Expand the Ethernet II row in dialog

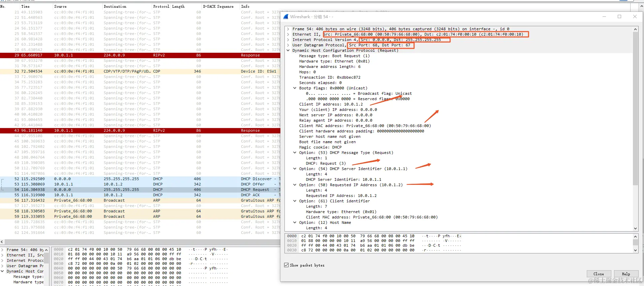tap(288, 34)
